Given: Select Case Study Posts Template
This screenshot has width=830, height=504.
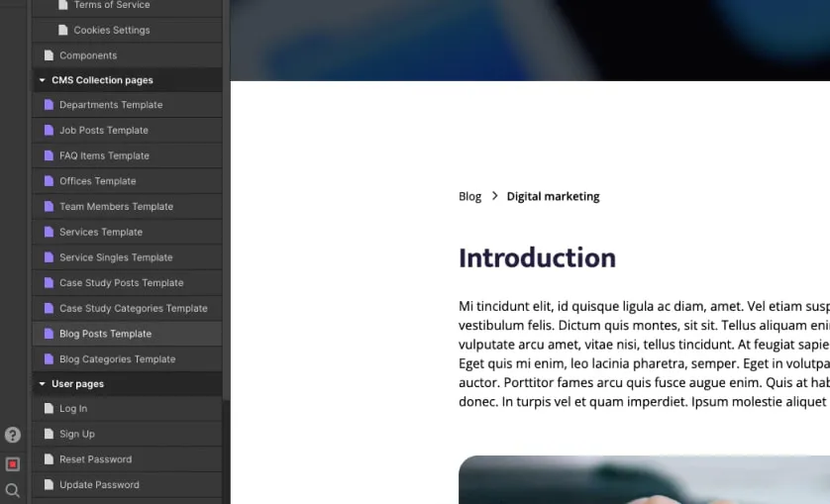Looking at the screenshot, I should [127, 283].
